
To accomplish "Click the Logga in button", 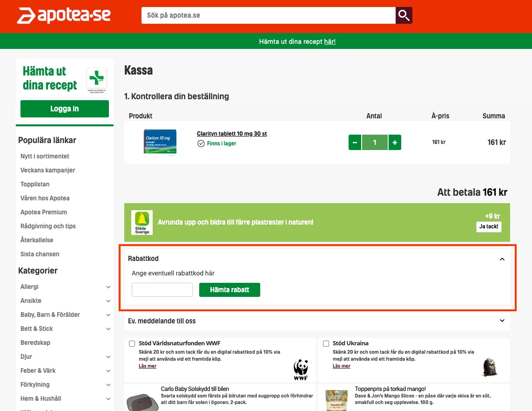I will pyautogui.click(x=65, y=109).
